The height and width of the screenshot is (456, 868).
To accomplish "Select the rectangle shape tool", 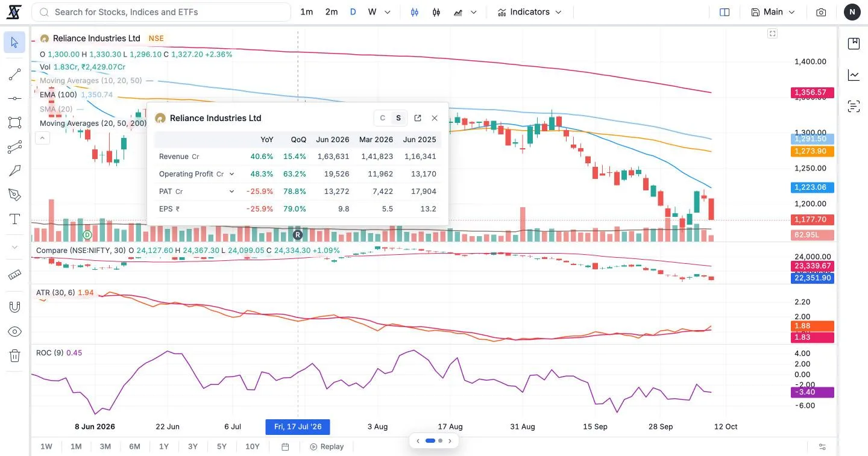I will pos(14,122).
